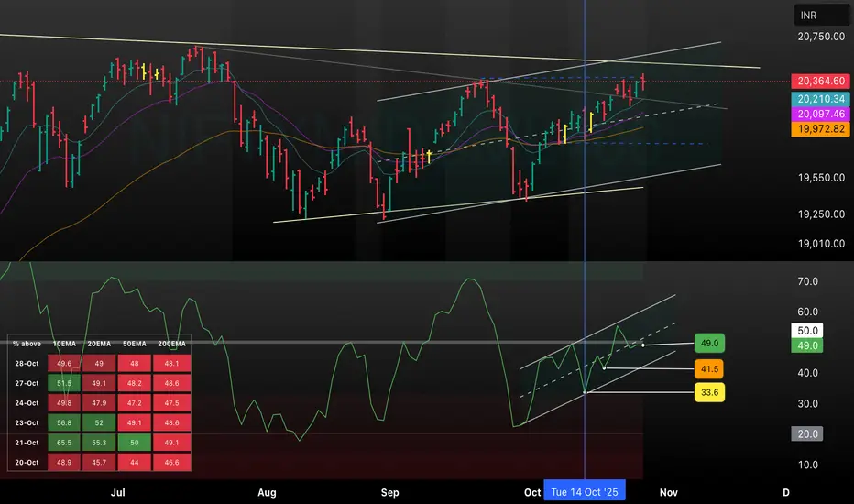This screenshot has height=504, width=854.
Task: Click the 48.9 cell in the 20-Oct row
Action: [64, 463]
